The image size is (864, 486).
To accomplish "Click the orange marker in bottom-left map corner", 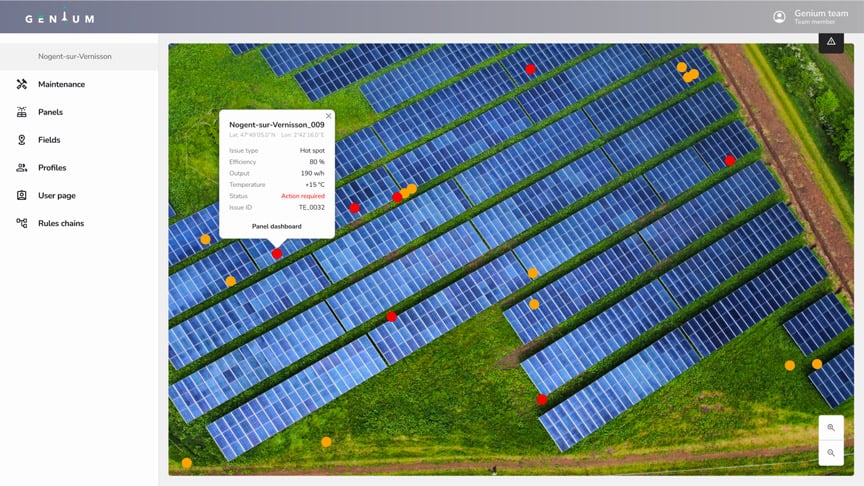I will coord(187,463).
